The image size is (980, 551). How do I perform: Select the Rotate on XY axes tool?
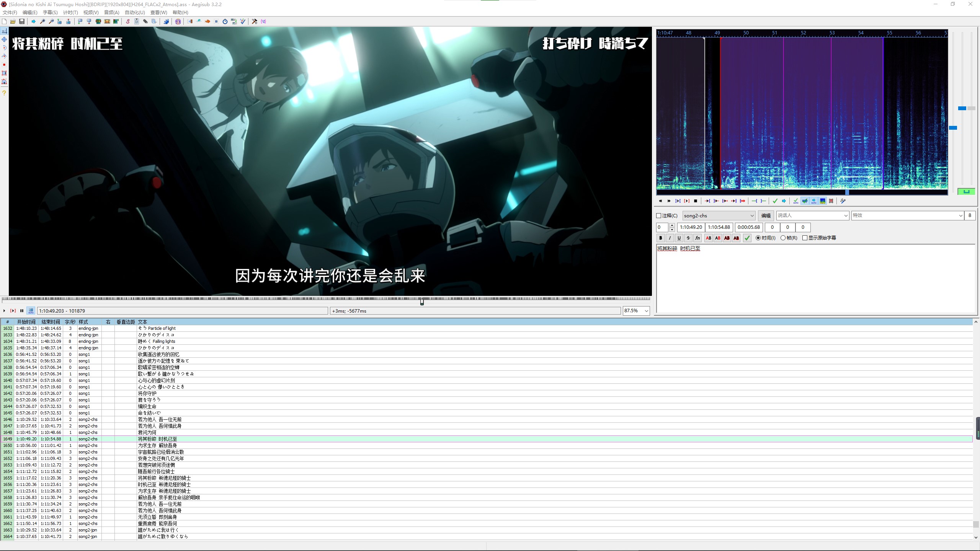coord(4,56)
